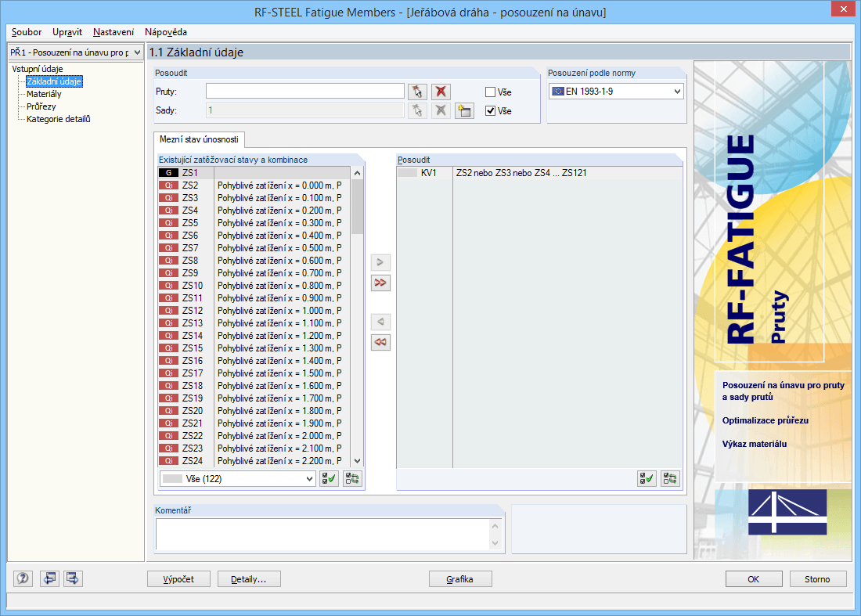The width and height of the screenshot is (861, 616).
Task: Select load case ZS5 row
Action: [254, 223]
